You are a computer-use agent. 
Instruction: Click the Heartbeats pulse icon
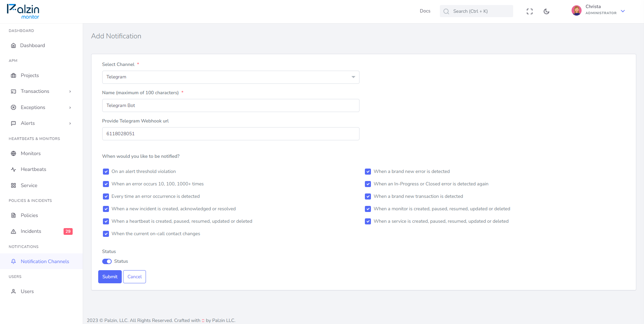13,170
